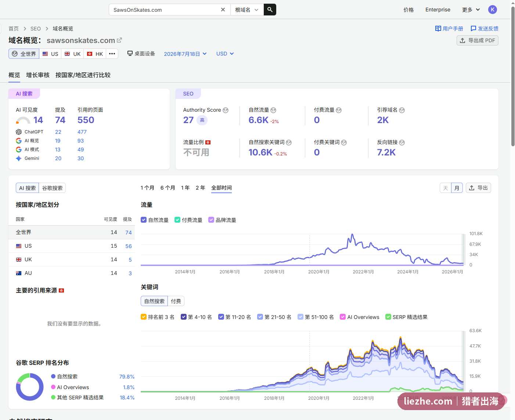This screenshot has width=515, height=420.
Task: Click the info icon next to 引荐域名
Action: click(x=402, y=110)
